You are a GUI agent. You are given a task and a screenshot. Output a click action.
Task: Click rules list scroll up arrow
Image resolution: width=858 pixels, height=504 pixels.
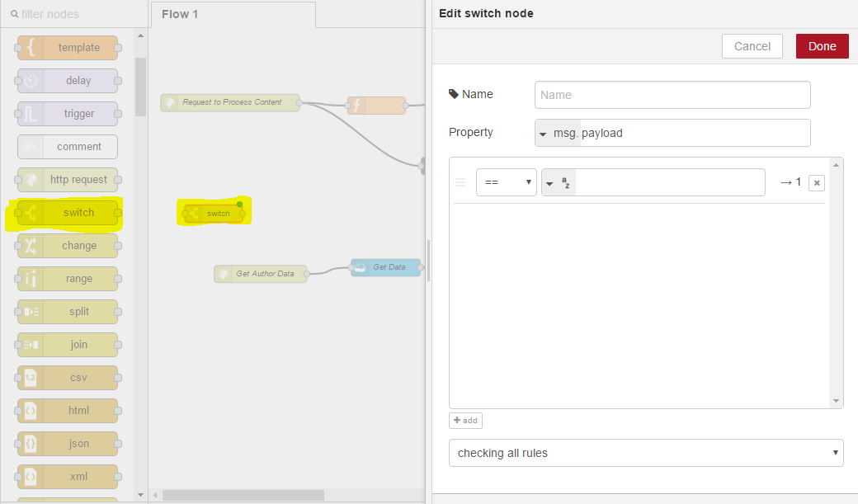(x=836, y=165)
